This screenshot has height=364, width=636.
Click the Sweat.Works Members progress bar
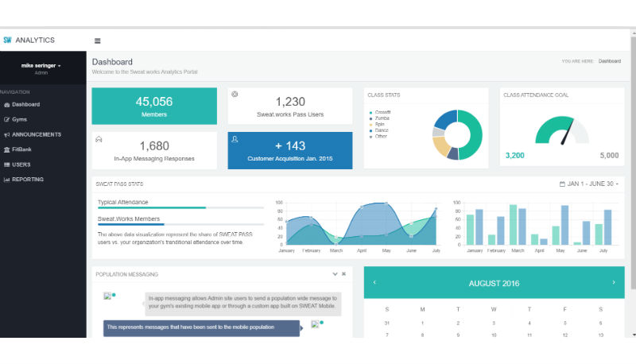[180, 224]
